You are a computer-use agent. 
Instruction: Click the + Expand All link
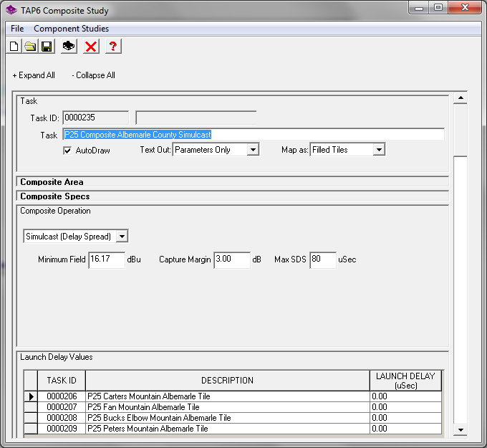point(34,75)
